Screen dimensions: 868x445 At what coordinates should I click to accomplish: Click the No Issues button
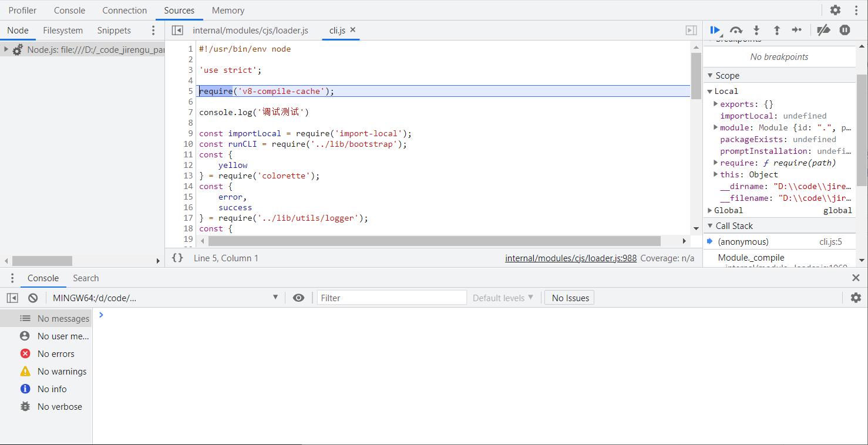point(570,298)
